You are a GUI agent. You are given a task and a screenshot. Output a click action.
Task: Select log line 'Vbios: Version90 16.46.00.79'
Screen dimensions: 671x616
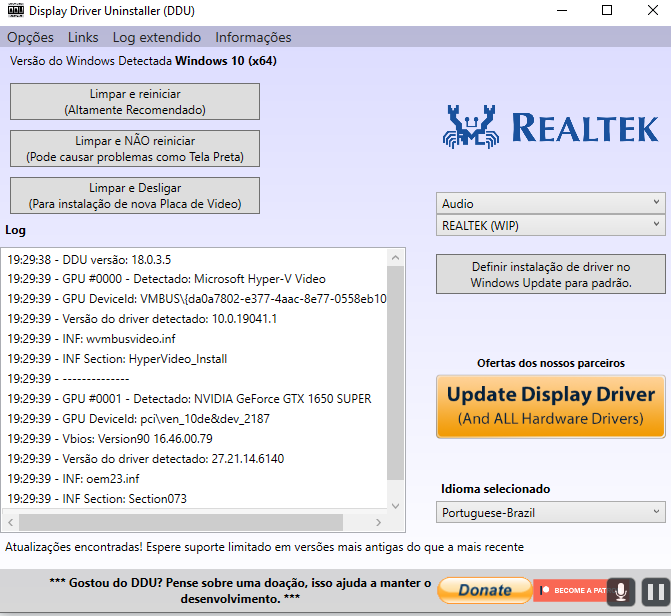(x=110, y=439)
